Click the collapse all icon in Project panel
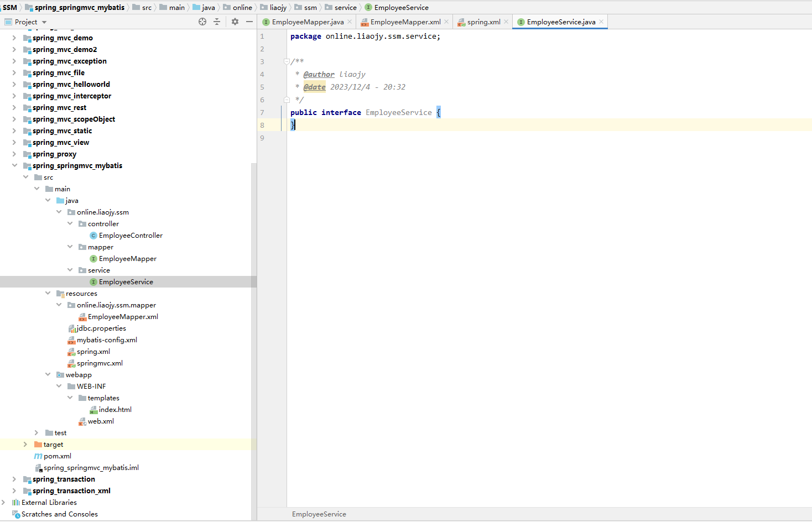Image resolution: width=812 pixels, height=522 pixels. pyautogui.click(x=217, y=22)
